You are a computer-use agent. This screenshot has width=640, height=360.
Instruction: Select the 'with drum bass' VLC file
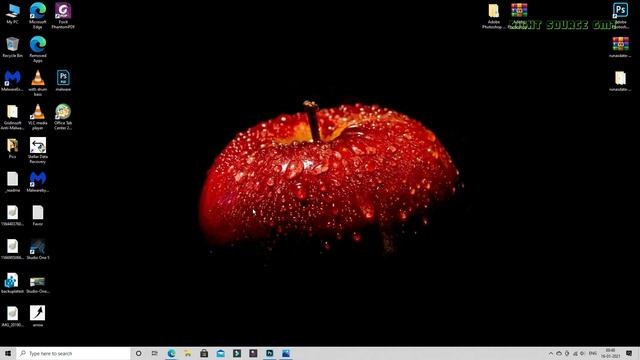tap(38, 83)
